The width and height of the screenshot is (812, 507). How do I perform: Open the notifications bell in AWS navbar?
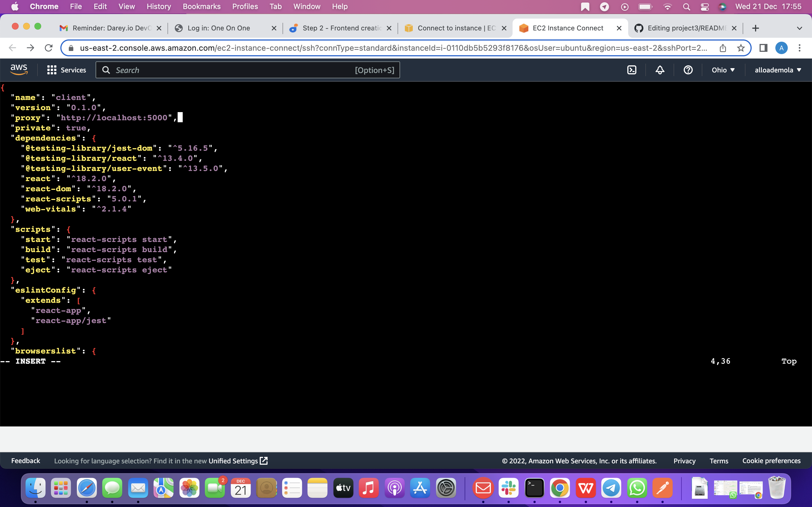[659, 70]
